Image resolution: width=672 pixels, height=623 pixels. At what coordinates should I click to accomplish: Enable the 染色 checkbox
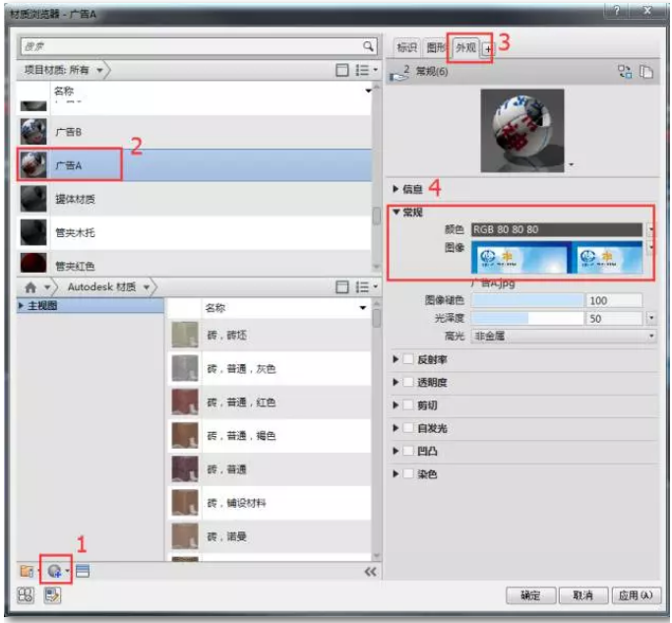click(x=408, y=473)
